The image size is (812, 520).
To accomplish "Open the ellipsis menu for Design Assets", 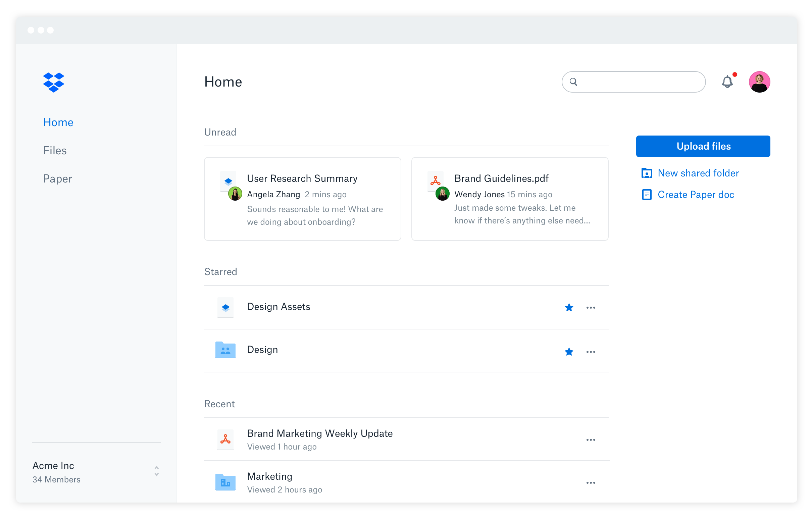I will (x=591, y=308).
